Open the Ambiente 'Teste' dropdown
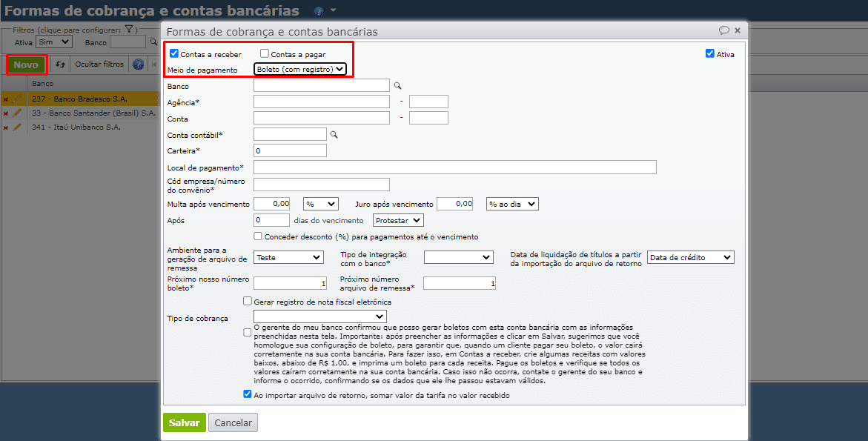This screenshot has height=441, width=868. point(288,257)
